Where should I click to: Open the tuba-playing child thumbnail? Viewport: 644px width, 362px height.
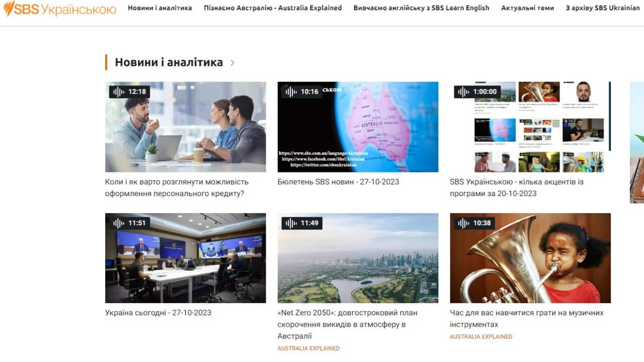530,258
